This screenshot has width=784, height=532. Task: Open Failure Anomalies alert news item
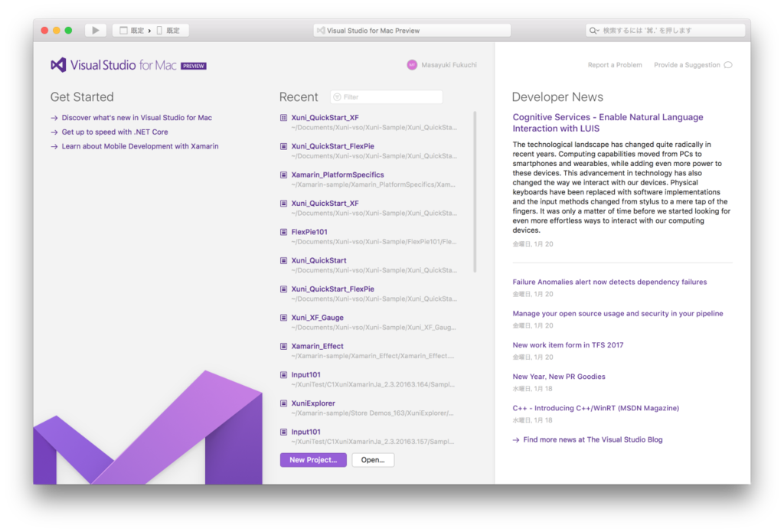tap(609, 282)
